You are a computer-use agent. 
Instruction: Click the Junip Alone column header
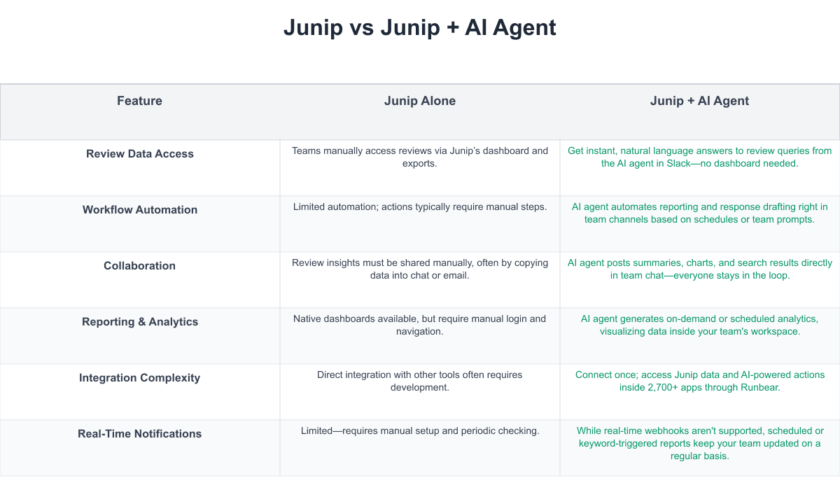pos(419,101)
